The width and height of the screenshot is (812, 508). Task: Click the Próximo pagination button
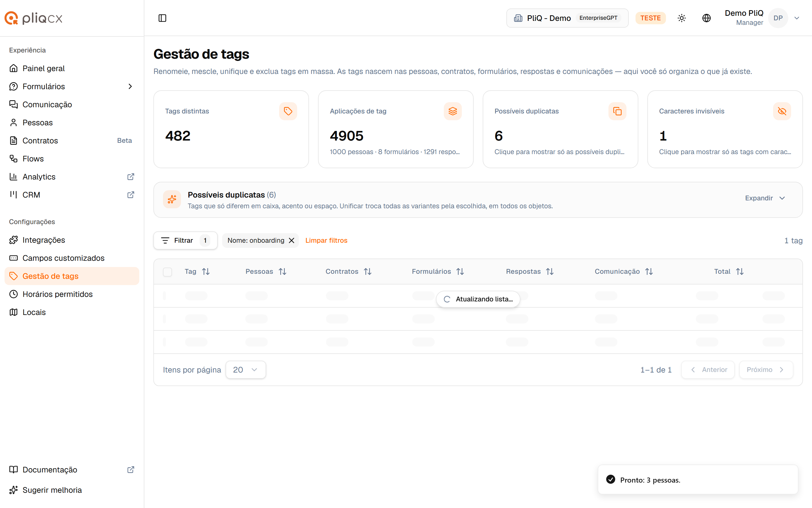tap(766, 370)
